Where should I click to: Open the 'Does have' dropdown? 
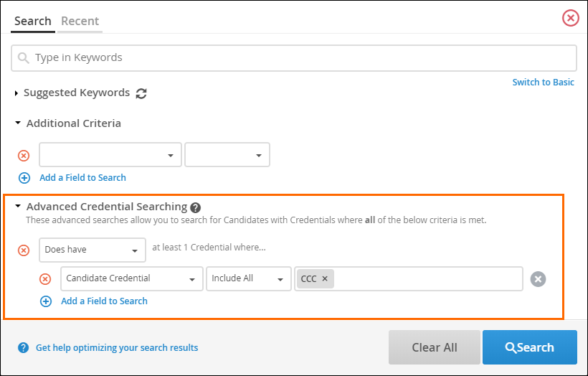click(93, 250)
